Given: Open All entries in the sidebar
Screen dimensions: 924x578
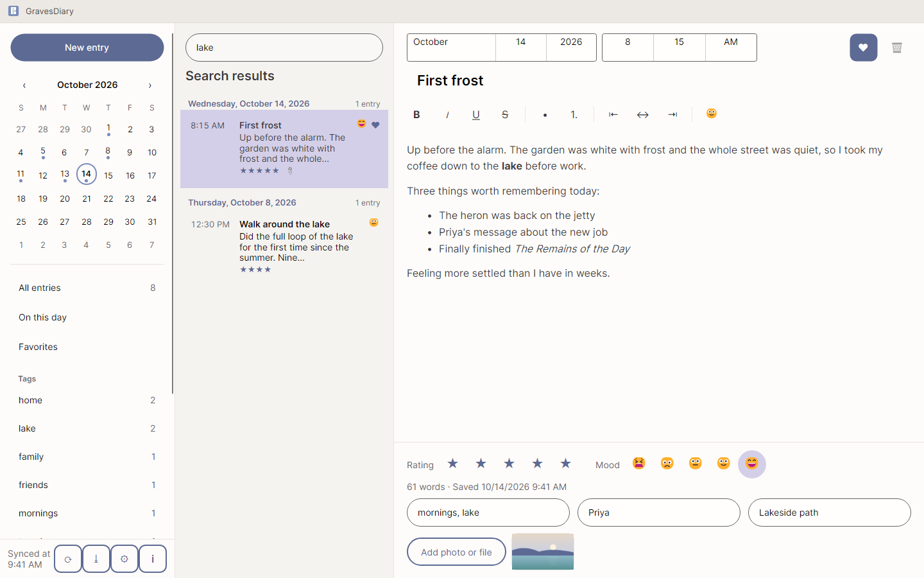Looking at the screenshot, I should tap(87, 288).
